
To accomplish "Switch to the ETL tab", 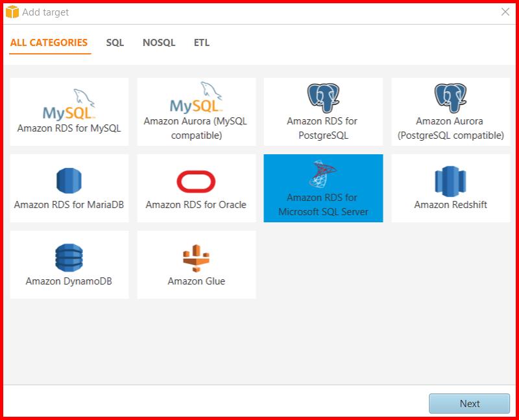I will coord(202,42).
